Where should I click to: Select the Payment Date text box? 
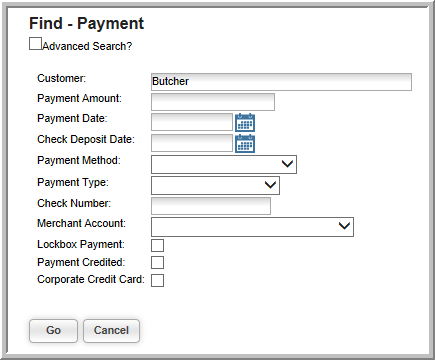192,122
